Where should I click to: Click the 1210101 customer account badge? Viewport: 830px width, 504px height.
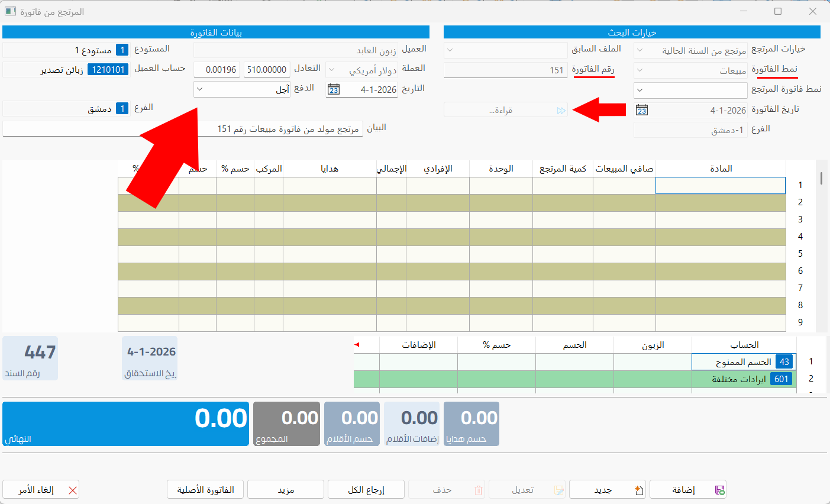108,69
